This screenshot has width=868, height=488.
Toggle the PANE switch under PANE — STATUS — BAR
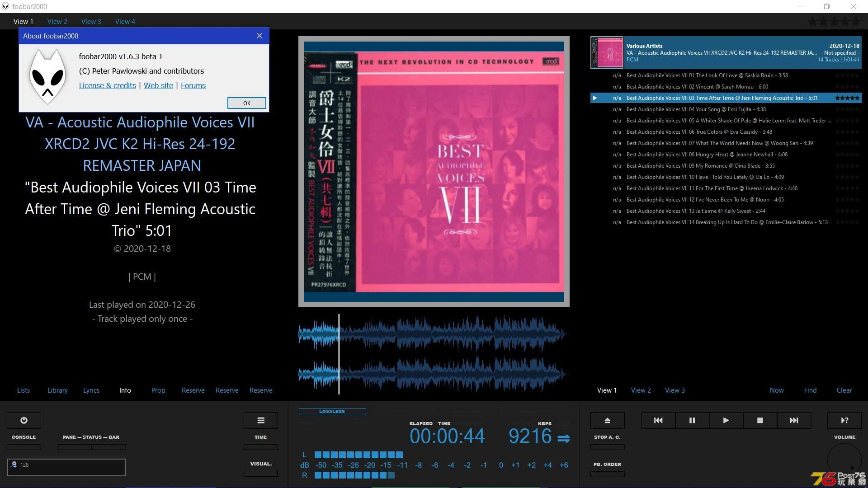(x=75, y=447)
